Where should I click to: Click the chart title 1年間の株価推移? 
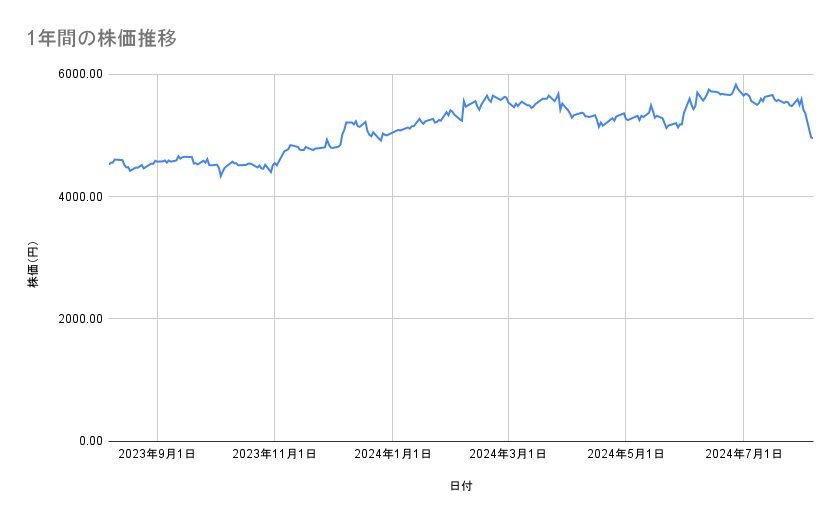(104, 39)
